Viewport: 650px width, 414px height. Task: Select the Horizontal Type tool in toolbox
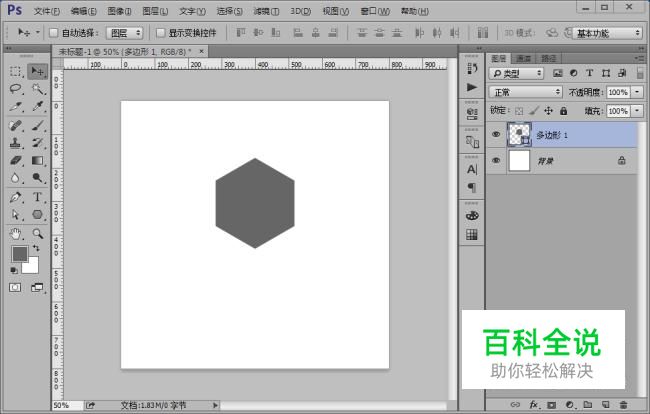click(x=38, y=197)
